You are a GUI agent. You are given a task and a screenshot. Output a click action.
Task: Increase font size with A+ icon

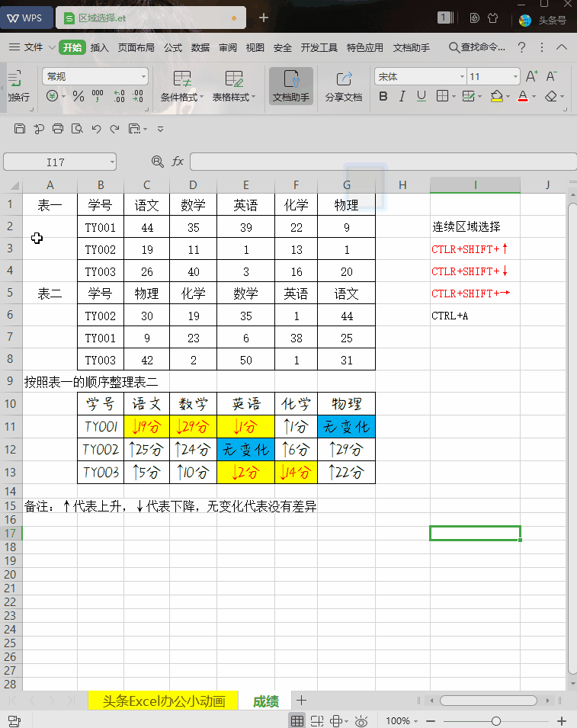(531, 76)
